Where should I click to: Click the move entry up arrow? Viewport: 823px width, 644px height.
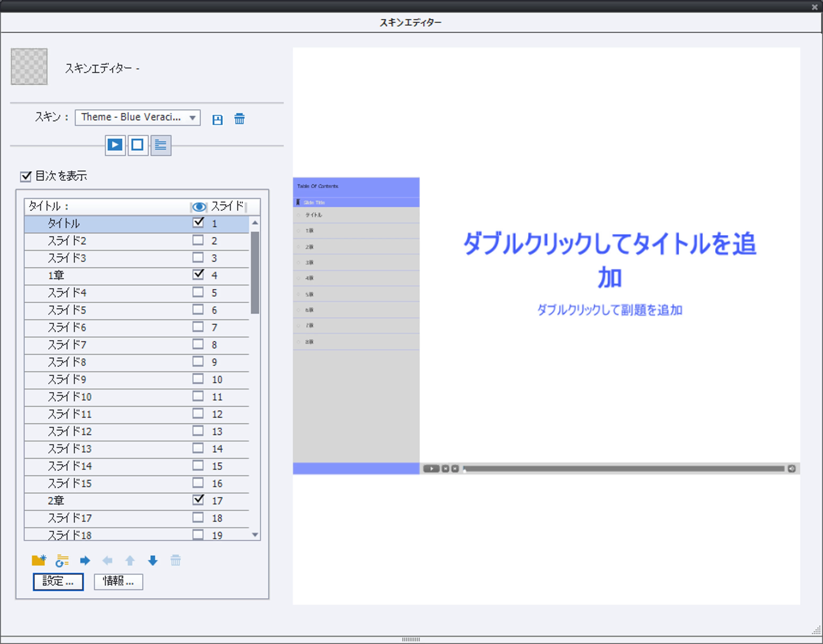click(130, 560)
